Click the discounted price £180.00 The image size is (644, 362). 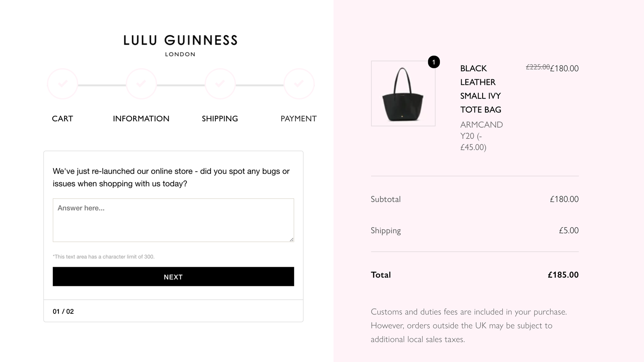pos(564,68)
